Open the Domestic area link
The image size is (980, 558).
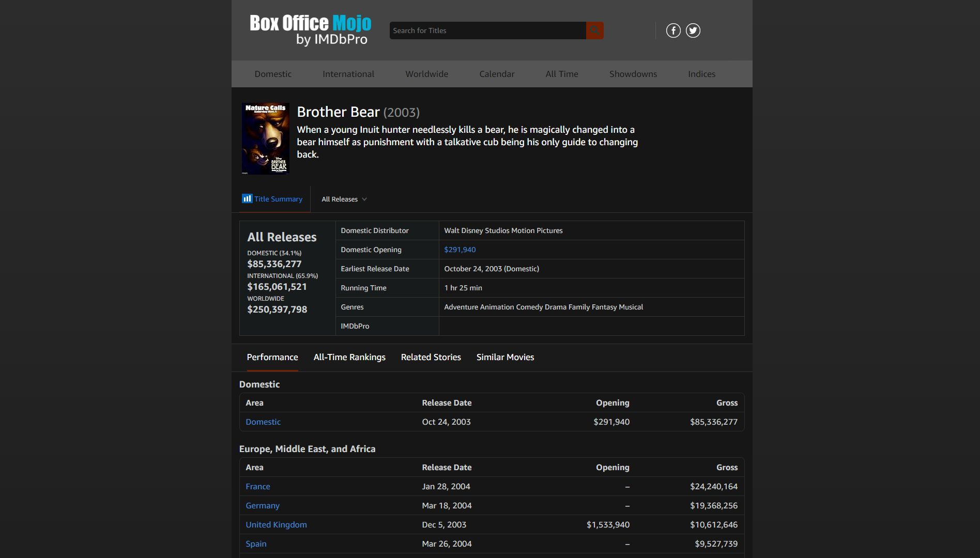click(x=263, y=422)
